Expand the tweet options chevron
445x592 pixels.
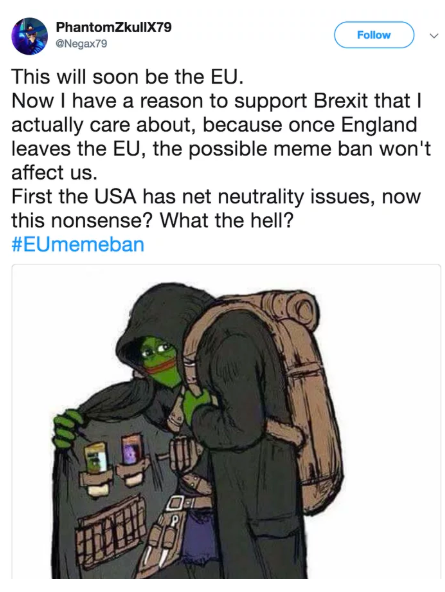434,36
